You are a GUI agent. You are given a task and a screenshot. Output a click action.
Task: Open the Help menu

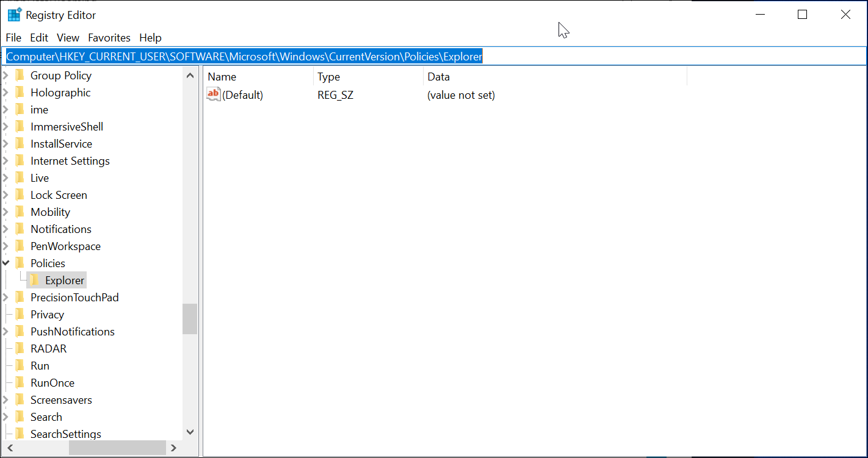(150, 38)
